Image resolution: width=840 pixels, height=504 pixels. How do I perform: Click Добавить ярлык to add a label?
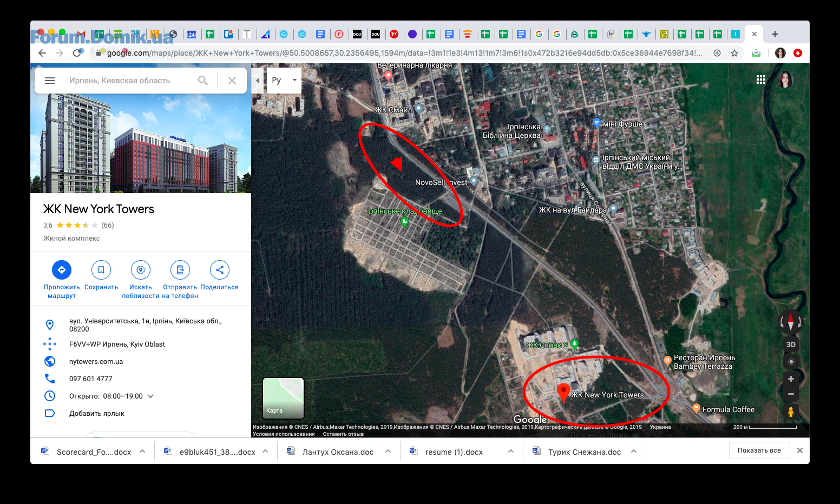tap(97, 414)
